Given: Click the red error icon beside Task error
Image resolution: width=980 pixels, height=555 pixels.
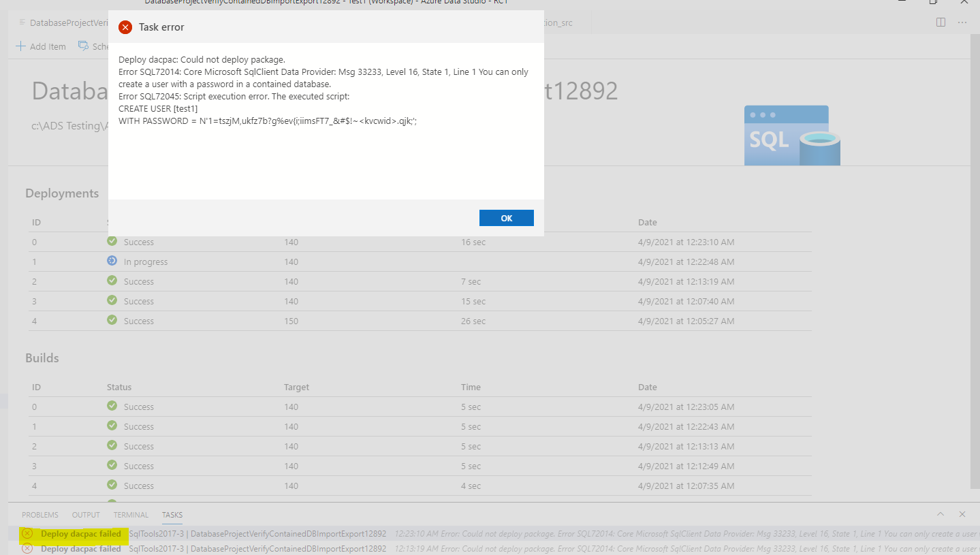Looking at the screenshot, I should coord(125,27).
